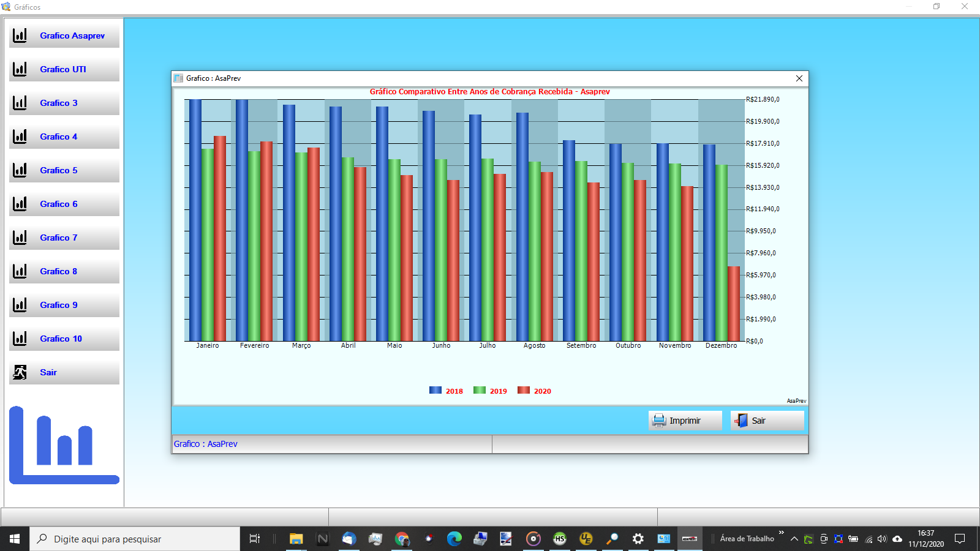
Task: Click the 'Novembro' month axis label
Action: [675, 346]
